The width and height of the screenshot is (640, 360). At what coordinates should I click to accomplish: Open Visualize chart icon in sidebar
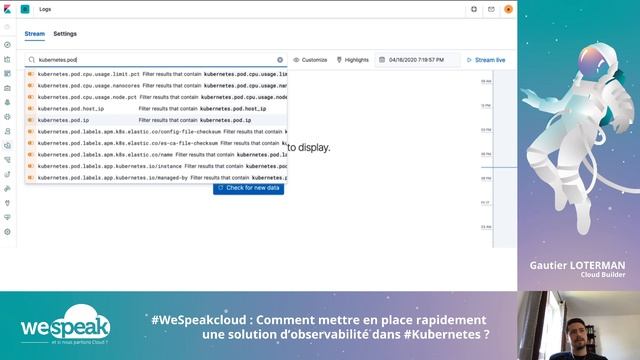(7, 59)
